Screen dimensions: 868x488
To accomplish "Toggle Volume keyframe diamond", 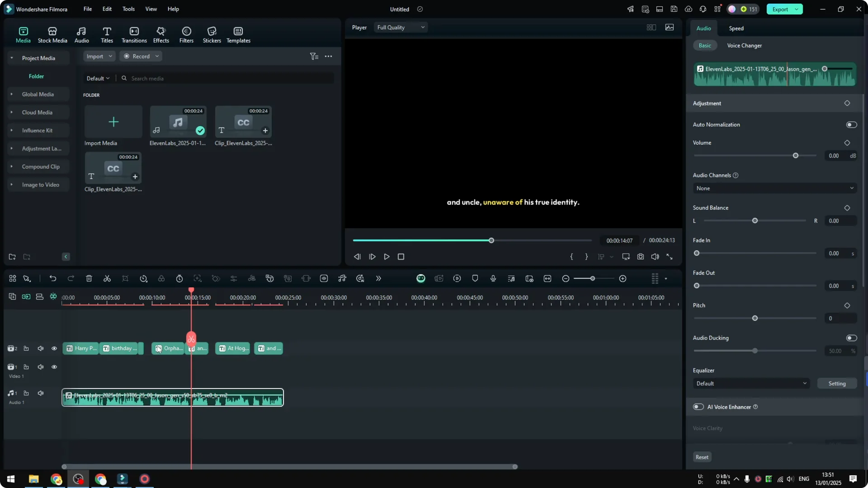I will pos(847,143).
